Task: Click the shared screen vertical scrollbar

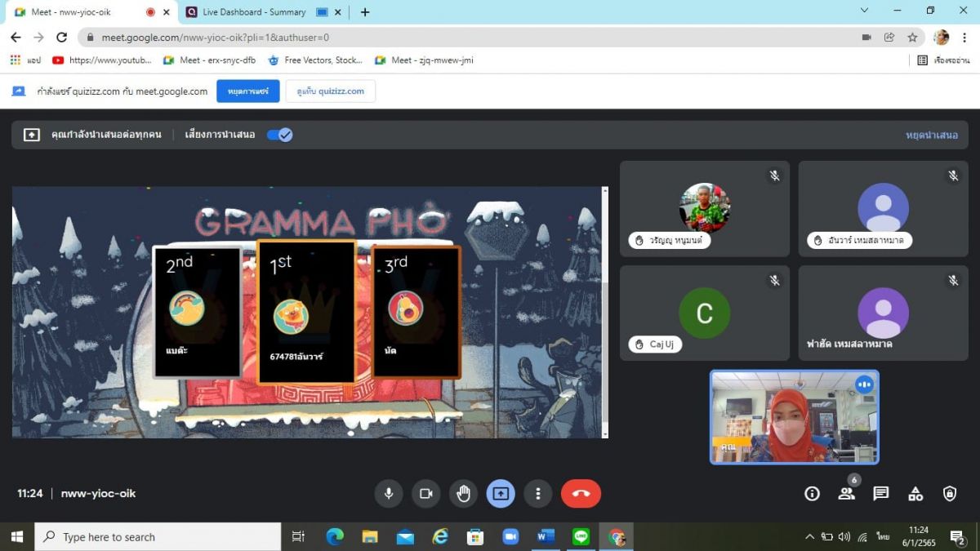Action: [605, 310]
